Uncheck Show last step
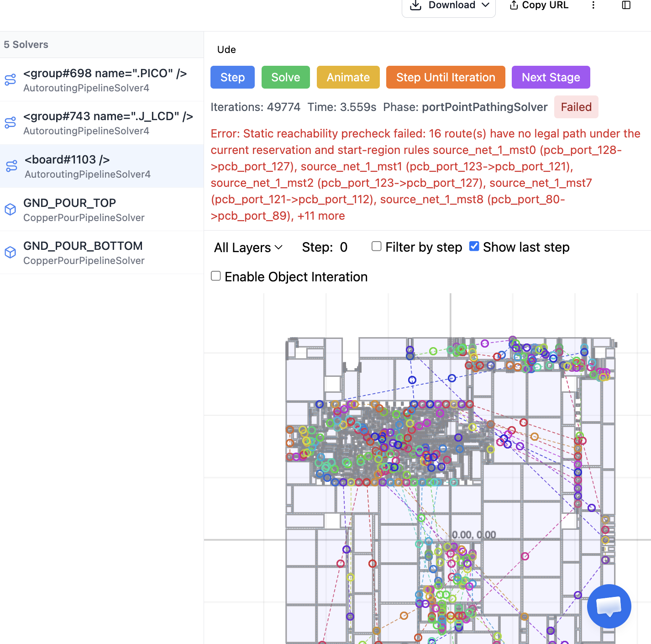Screen dimensions: 651x644 click(474, 247)
